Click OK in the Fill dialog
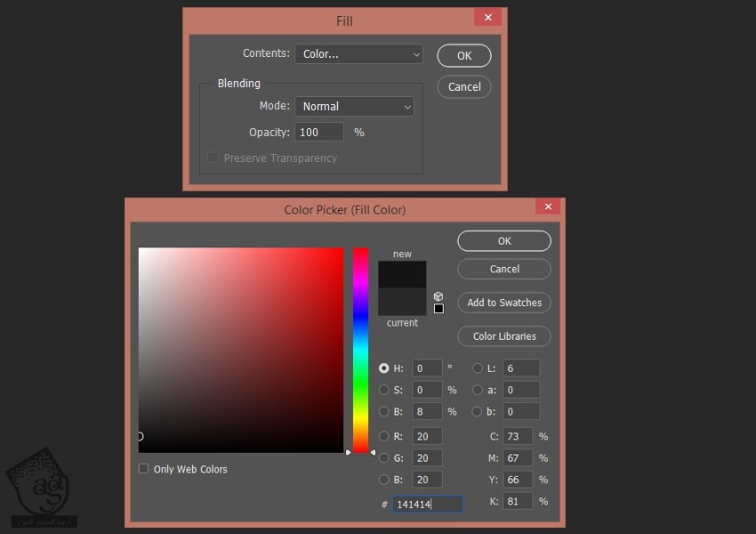 click(x=464, y=55)
